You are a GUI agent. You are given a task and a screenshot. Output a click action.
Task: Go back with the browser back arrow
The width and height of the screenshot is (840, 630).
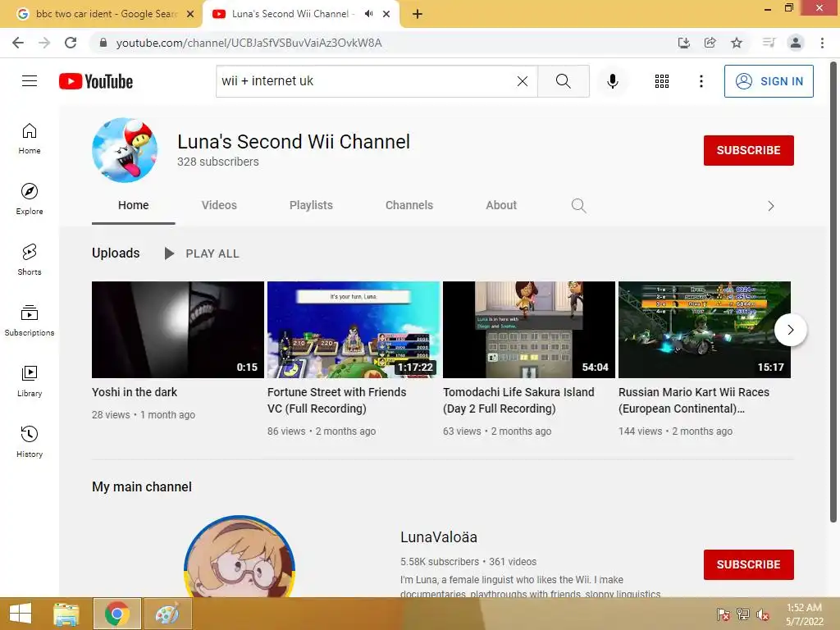18,43
